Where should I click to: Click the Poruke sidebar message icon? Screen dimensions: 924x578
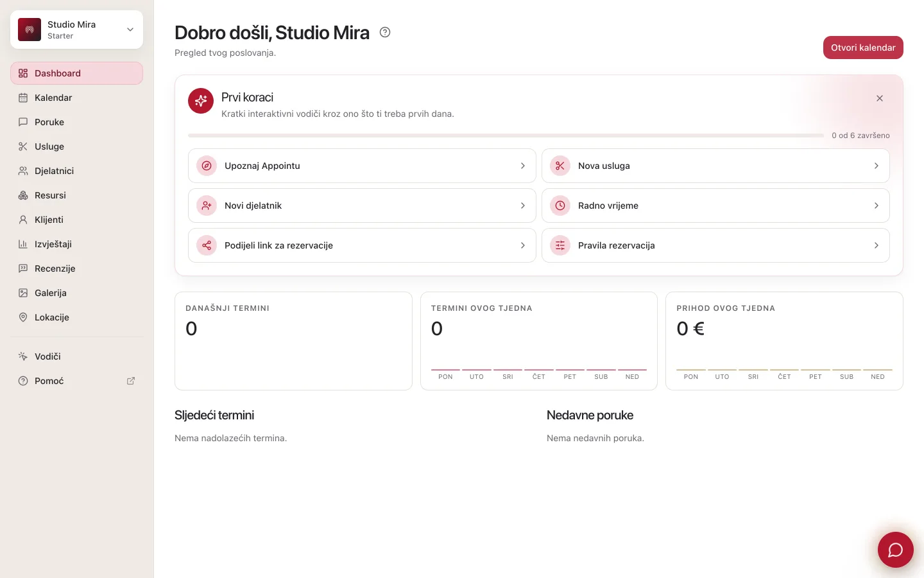[x=23, y=122]
